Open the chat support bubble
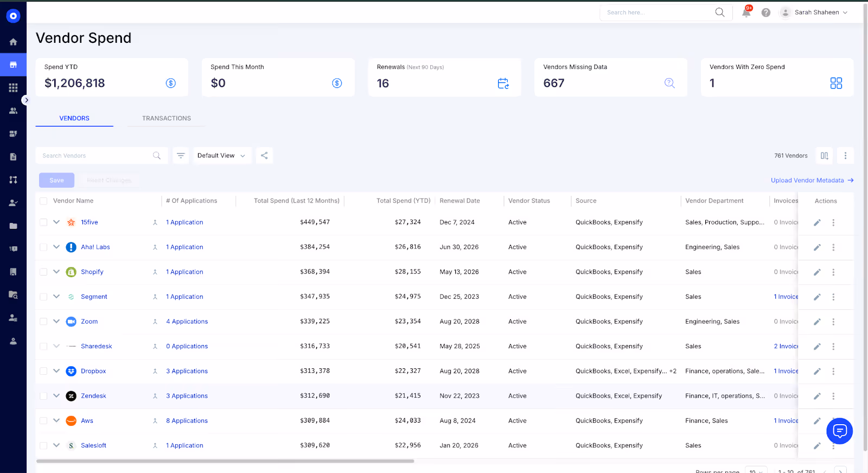 839,431
